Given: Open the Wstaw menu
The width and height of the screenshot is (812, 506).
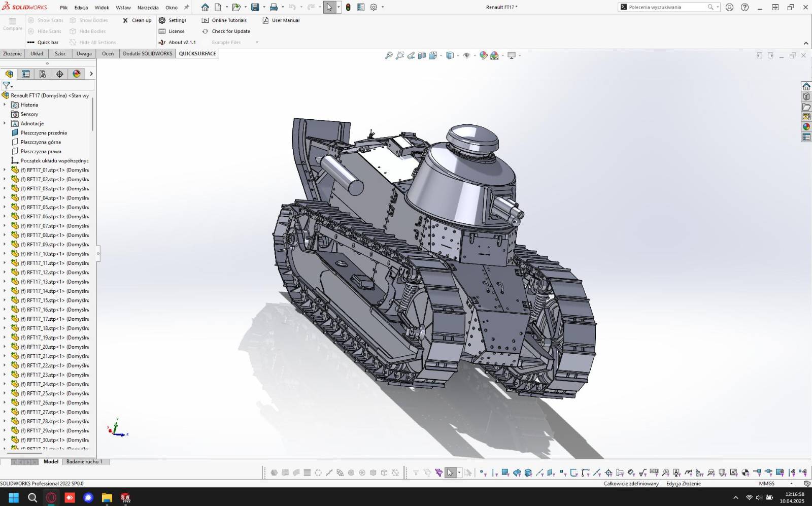Looking at the screenshot, I should pos(123,8).
